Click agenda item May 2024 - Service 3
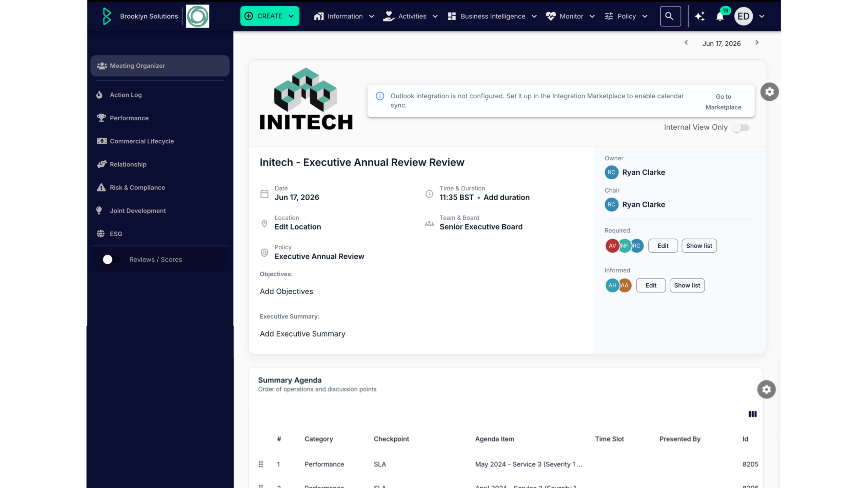868x488 pixels. coord(529,465)
